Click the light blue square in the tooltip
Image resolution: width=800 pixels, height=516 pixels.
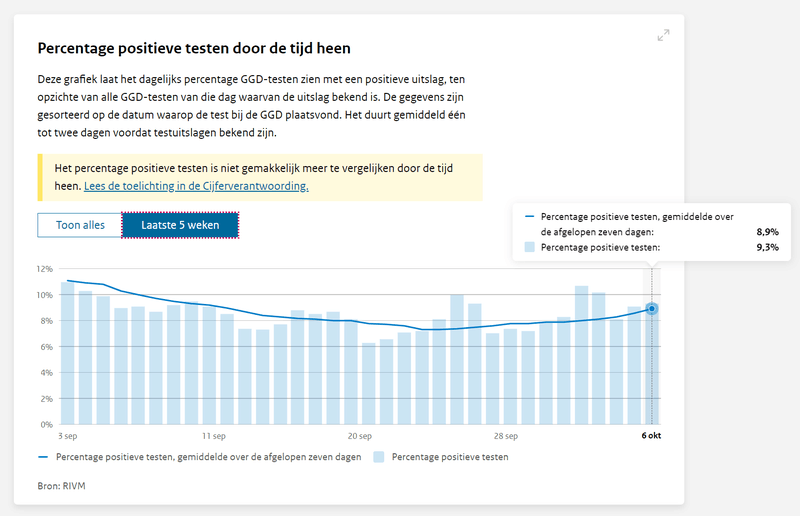tap(529, 247)
